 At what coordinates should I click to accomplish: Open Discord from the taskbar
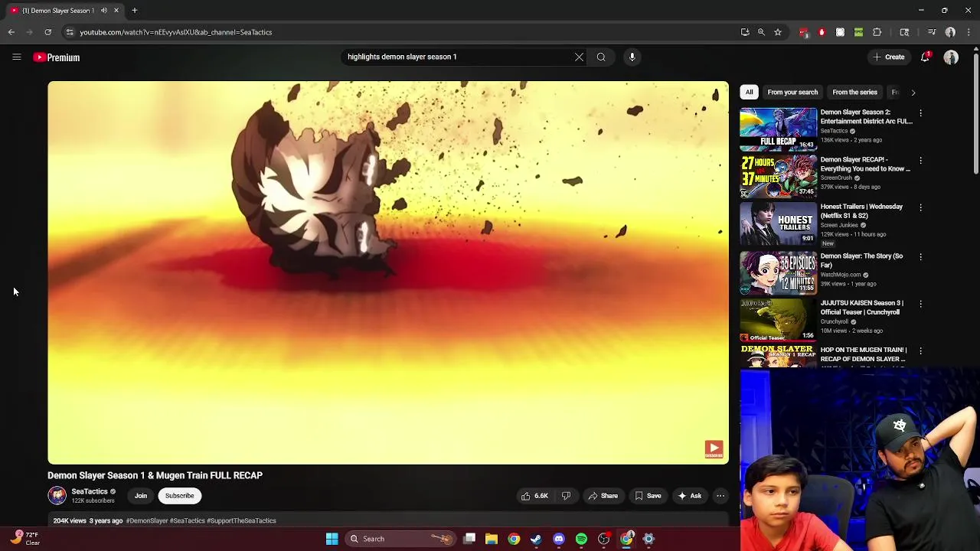pyautogui.click(x=559, y=539)
